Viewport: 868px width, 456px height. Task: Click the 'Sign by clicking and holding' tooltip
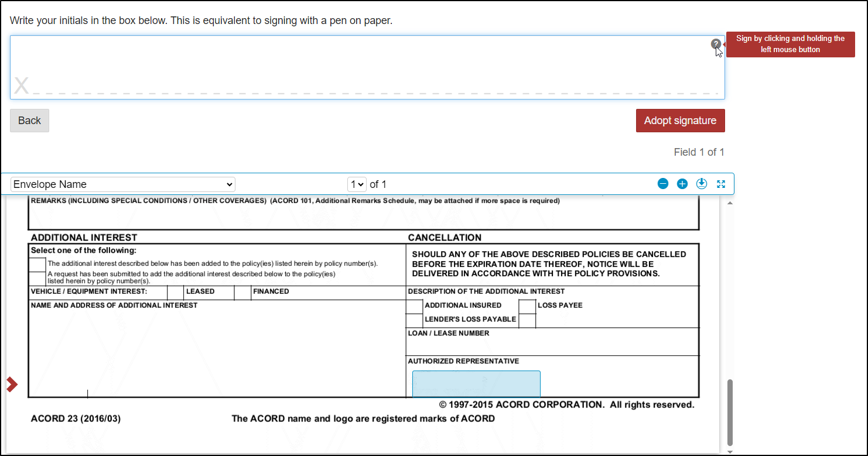pyautogui.click(x=791, y=44)
